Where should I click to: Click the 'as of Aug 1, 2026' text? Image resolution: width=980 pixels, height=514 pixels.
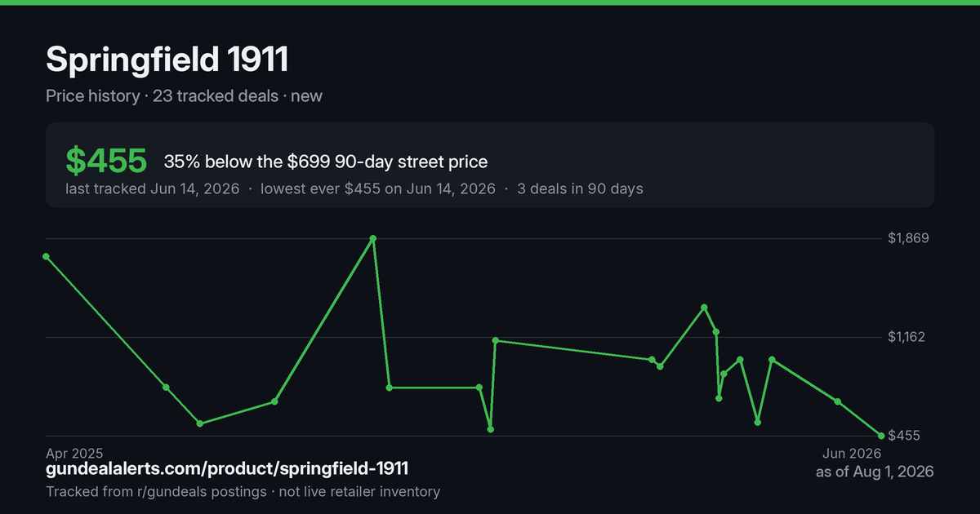(875, 472)
